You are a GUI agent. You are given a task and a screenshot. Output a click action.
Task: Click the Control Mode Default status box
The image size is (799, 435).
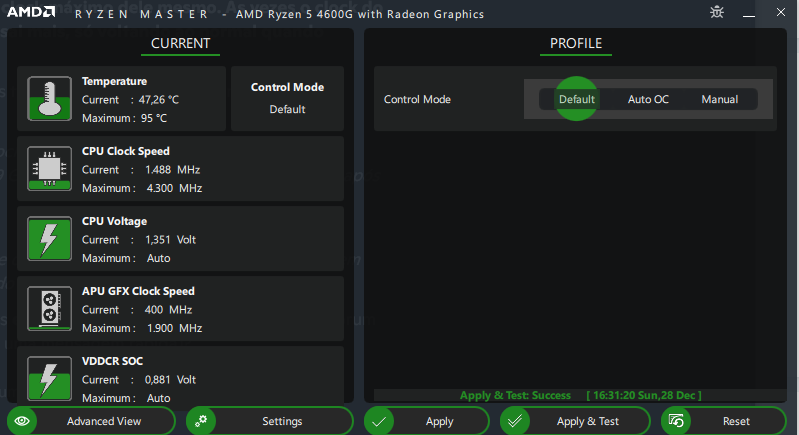[287, 98]
